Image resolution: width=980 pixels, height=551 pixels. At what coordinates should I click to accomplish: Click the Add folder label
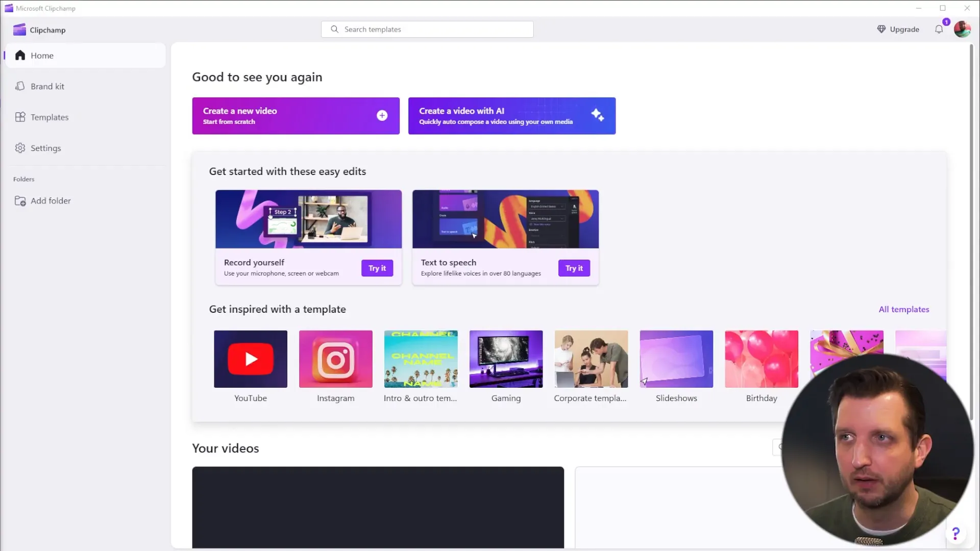coord(51,201)
